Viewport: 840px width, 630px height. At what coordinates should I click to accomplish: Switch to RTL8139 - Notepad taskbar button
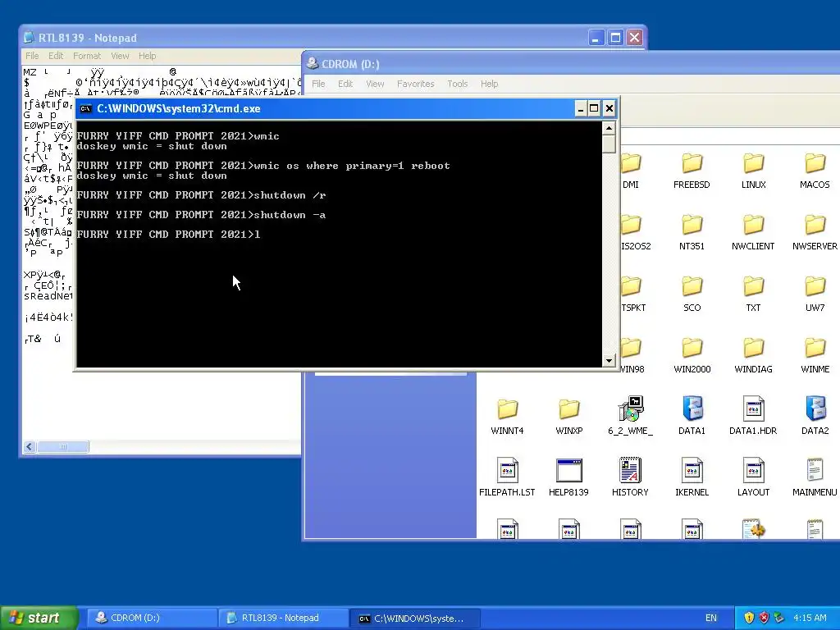point(283,618)
